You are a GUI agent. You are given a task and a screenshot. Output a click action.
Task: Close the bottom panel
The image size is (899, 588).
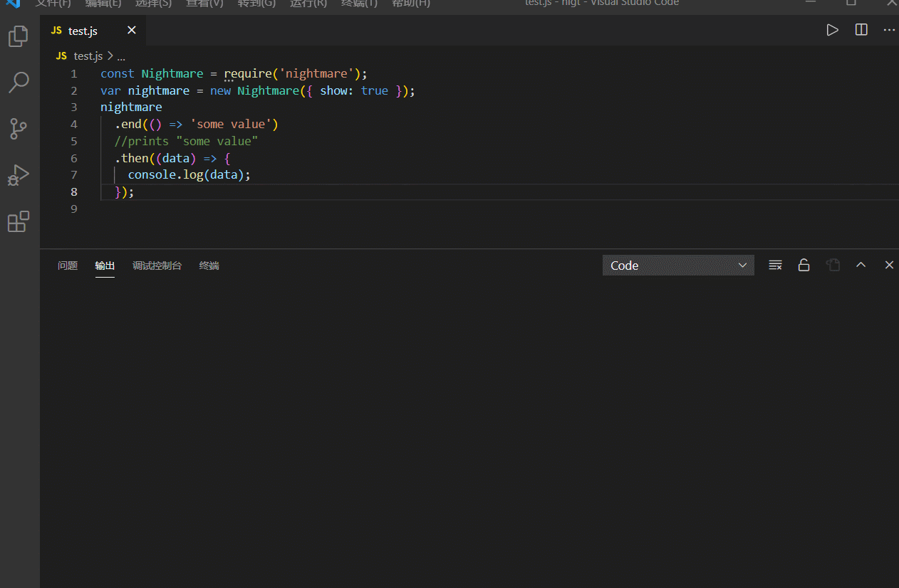pyautogui.click(x=889, y=265)
